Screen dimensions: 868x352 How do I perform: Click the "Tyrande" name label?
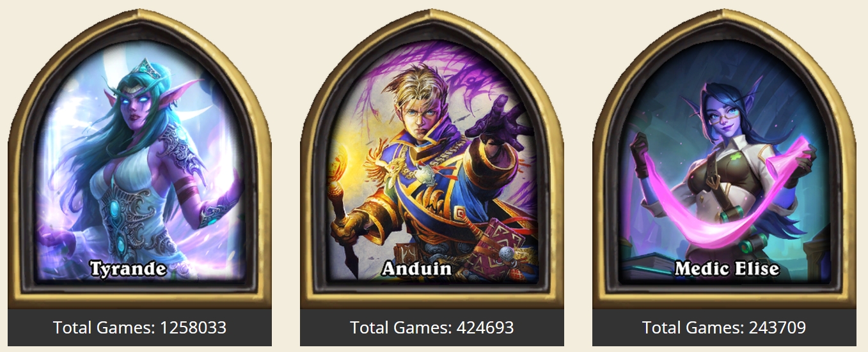click(x=128, y=269)
